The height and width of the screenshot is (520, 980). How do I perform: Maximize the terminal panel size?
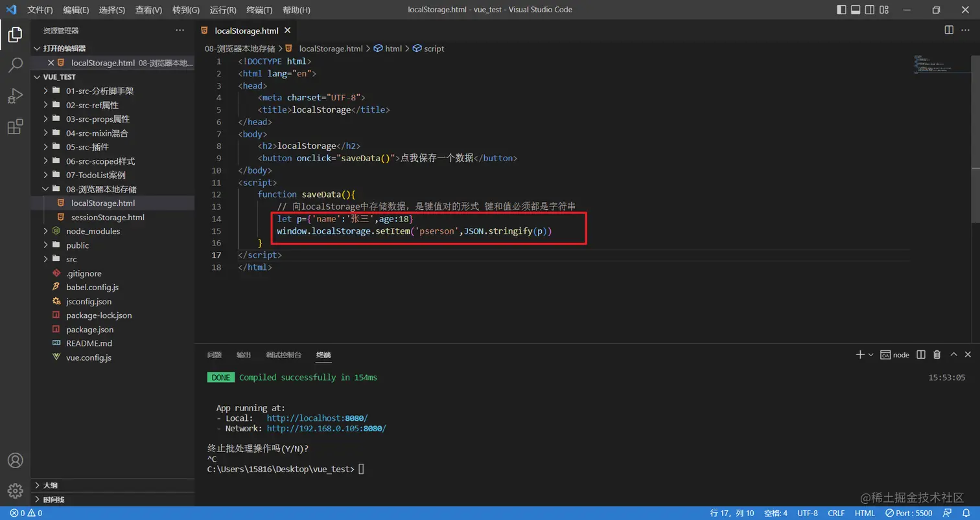953,354
